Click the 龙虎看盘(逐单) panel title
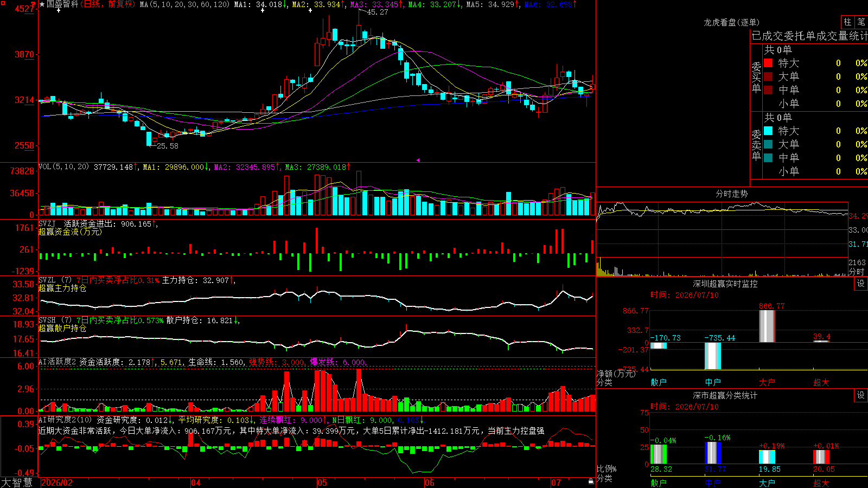868x488 pixels. coord(731,22)
